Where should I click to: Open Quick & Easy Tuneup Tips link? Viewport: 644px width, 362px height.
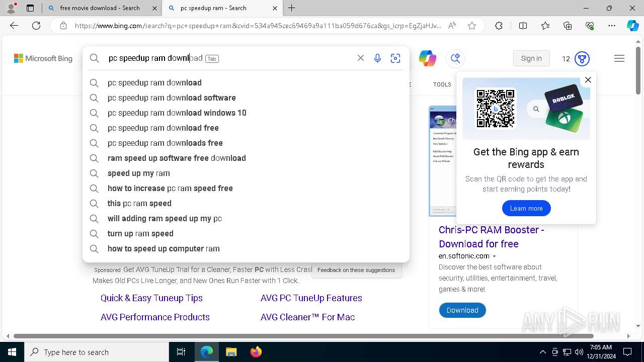[x=151, y=298]
